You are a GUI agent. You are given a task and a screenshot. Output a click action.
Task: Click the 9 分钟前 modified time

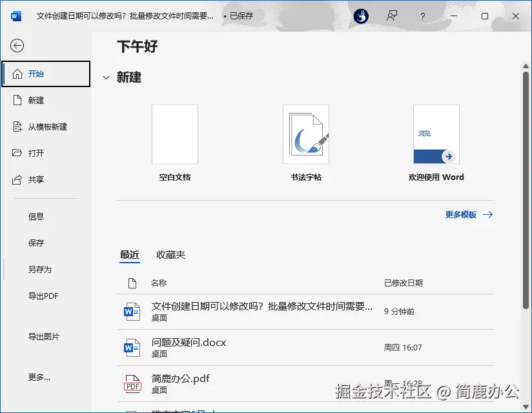[399, 312]
